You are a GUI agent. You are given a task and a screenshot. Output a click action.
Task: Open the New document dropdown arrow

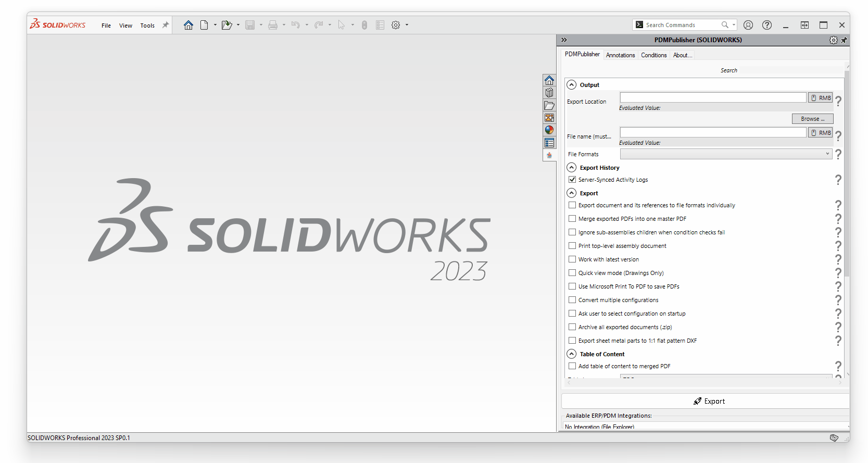point(215,25)
